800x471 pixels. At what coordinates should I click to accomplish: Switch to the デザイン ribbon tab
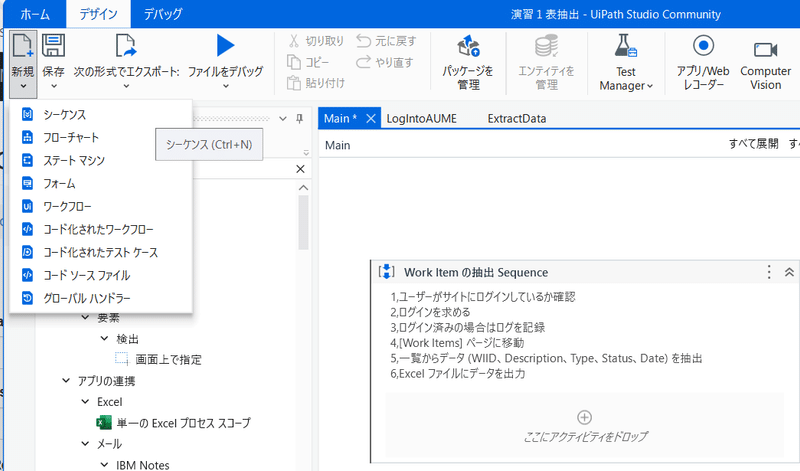pos(98,14)
